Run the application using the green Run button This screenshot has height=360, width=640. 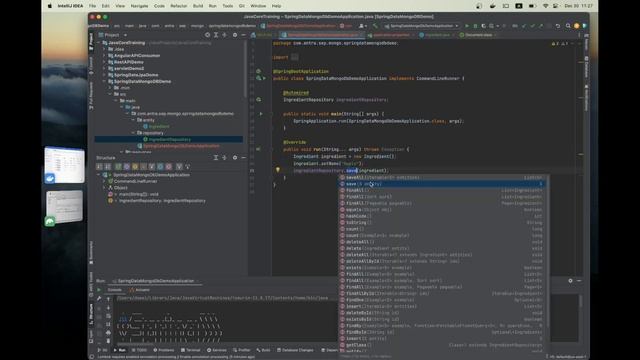click(467, 26)
